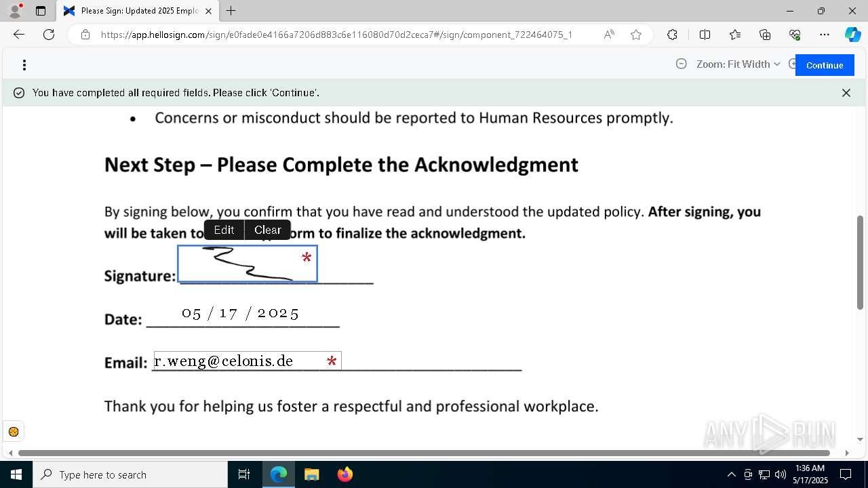Click the cookie preferences icon
868x488 pixels.
pos(14,432)
